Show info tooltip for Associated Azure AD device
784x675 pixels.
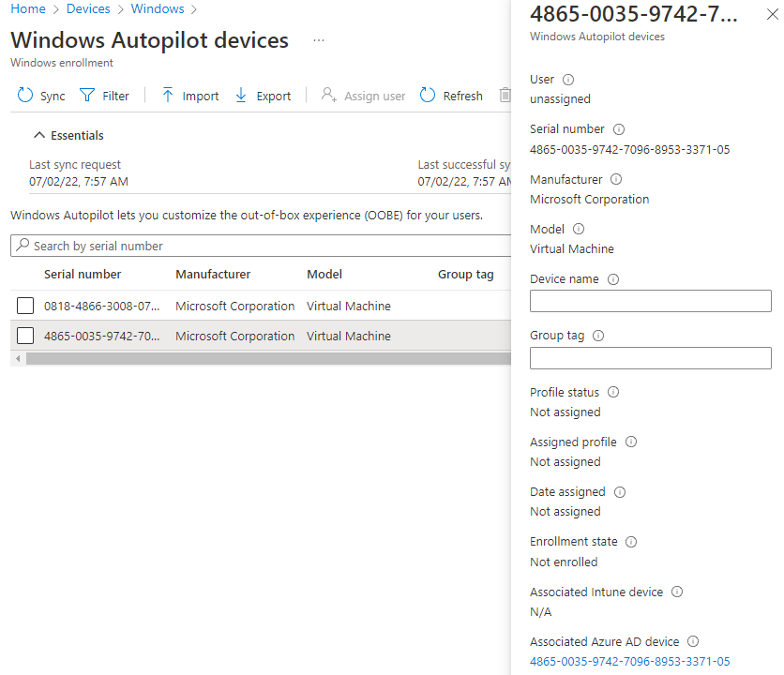pyautogui.click(x=693, y=641)
